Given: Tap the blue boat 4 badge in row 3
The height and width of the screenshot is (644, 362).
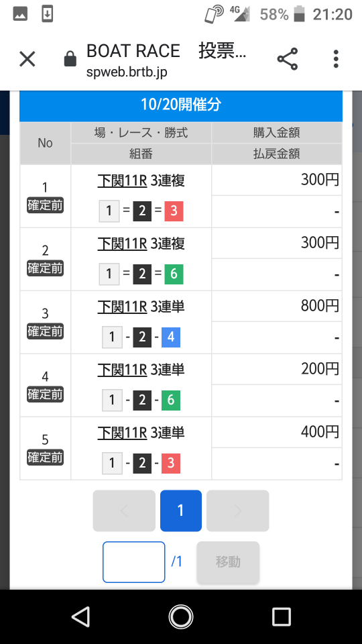Looking at the screenshot, I should tap(171, 337).
